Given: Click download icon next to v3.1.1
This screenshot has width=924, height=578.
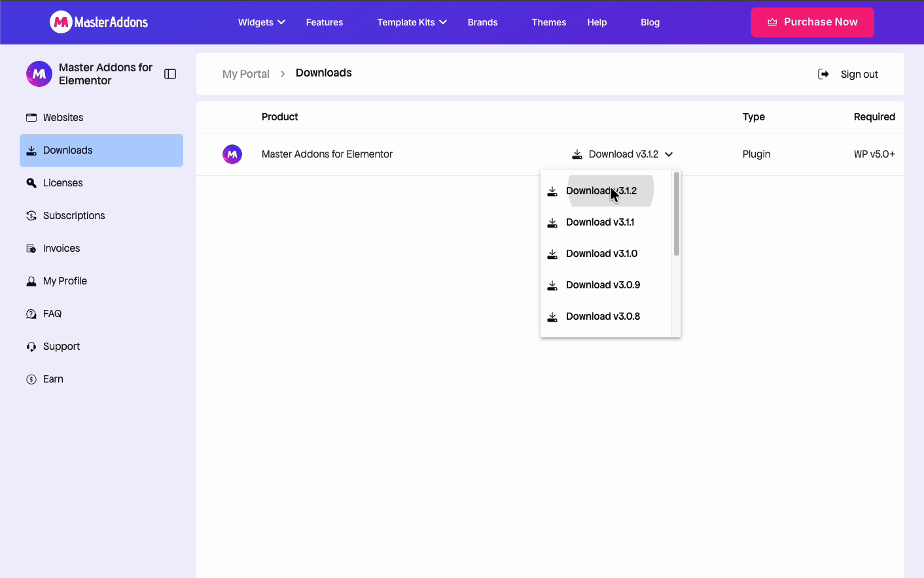Looking at the screenshot, I should pyautogui.click(x=552, y=222).
